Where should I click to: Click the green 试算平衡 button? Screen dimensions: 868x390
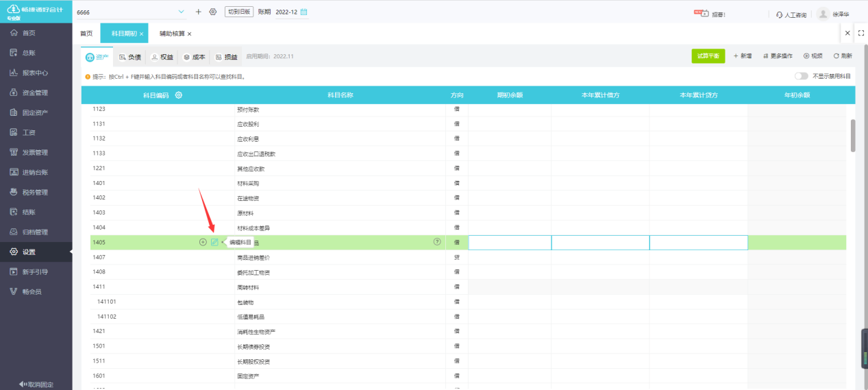tap(708, 56)
